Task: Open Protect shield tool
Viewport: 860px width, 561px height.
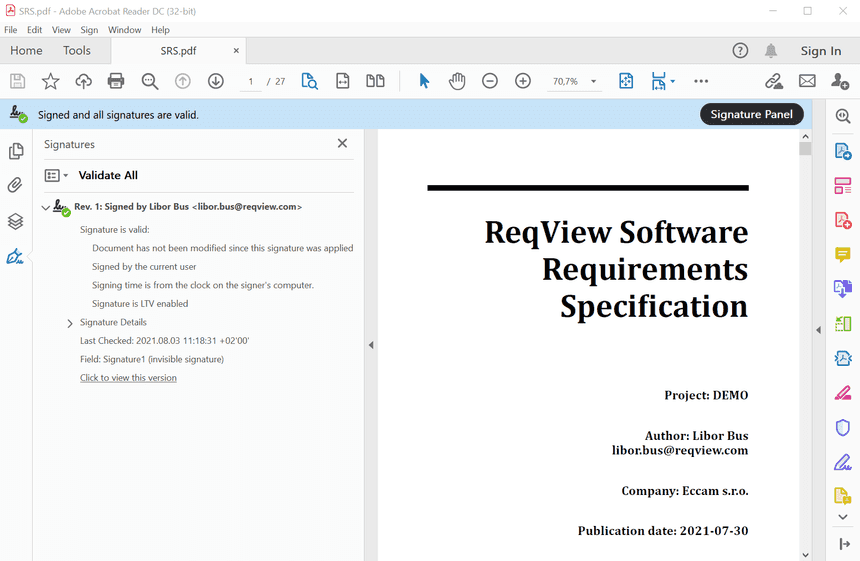Action: coord(843,427)
